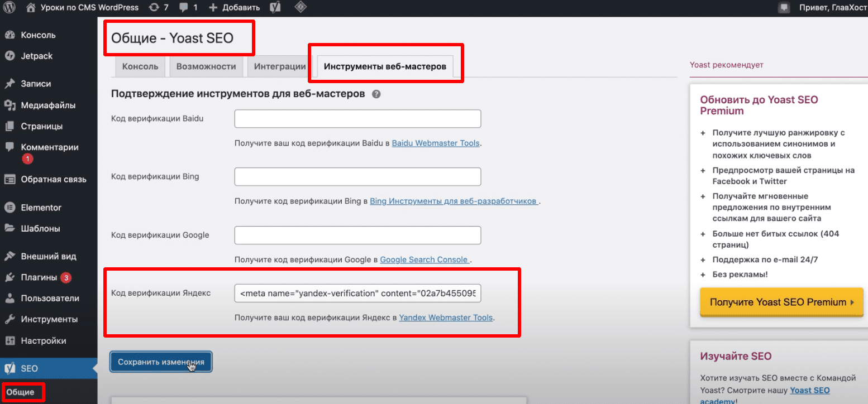This screenshot has height=404, width=868.
Task: Open the Plugins menu with 3 badge
Action: [39, 277]
